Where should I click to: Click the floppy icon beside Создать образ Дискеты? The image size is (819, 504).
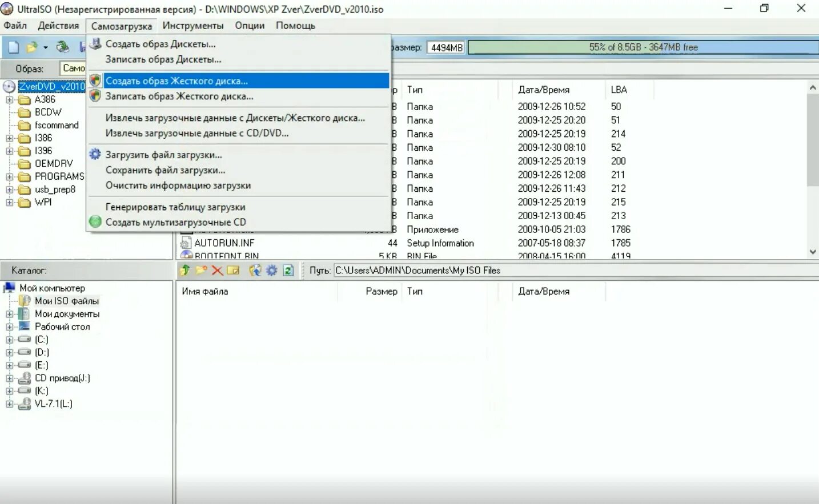(x=95, y=44)
